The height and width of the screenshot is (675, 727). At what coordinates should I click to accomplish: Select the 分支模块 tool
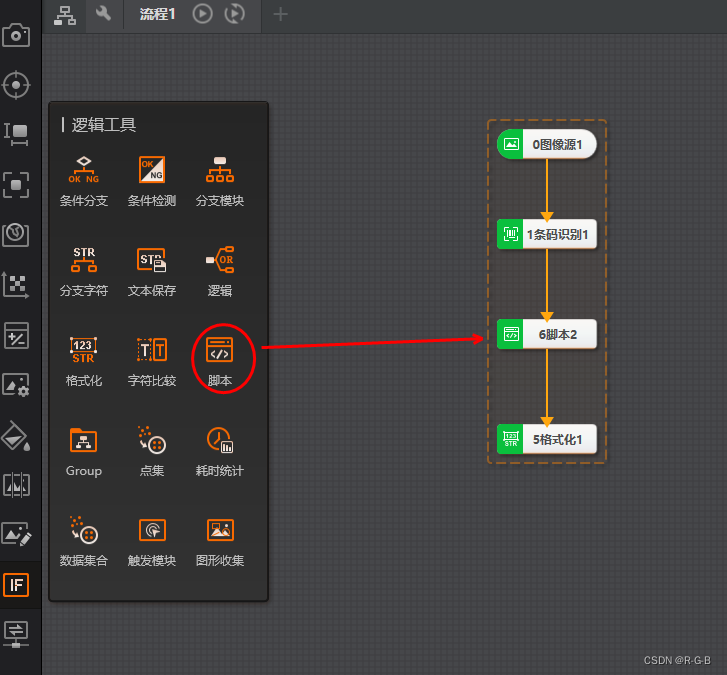click(220, 181)
